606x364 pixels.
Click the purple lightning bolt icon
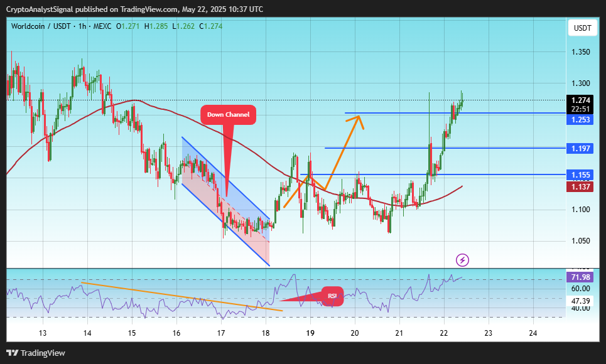462,260
